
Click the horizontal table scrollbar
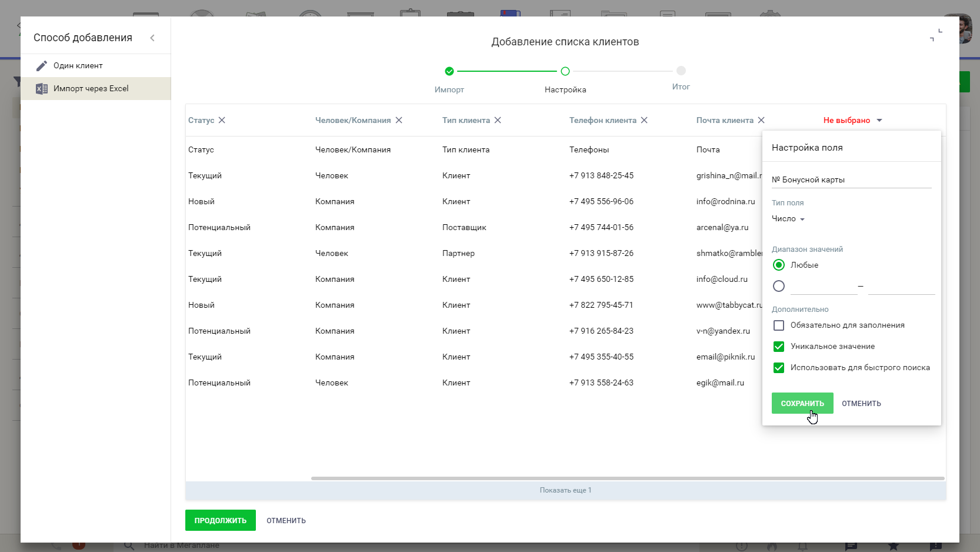point(628,478)
